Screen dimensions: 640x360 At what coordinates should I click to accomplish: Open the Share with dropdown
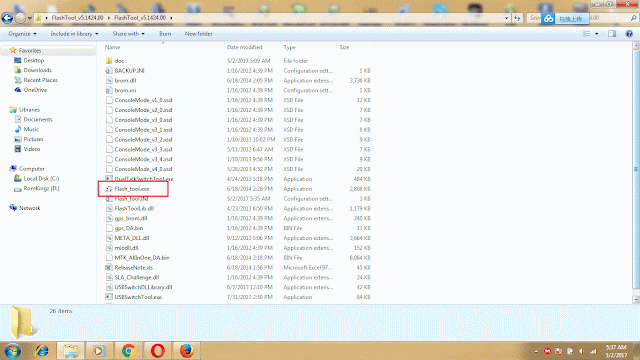[x=128, y=34]
